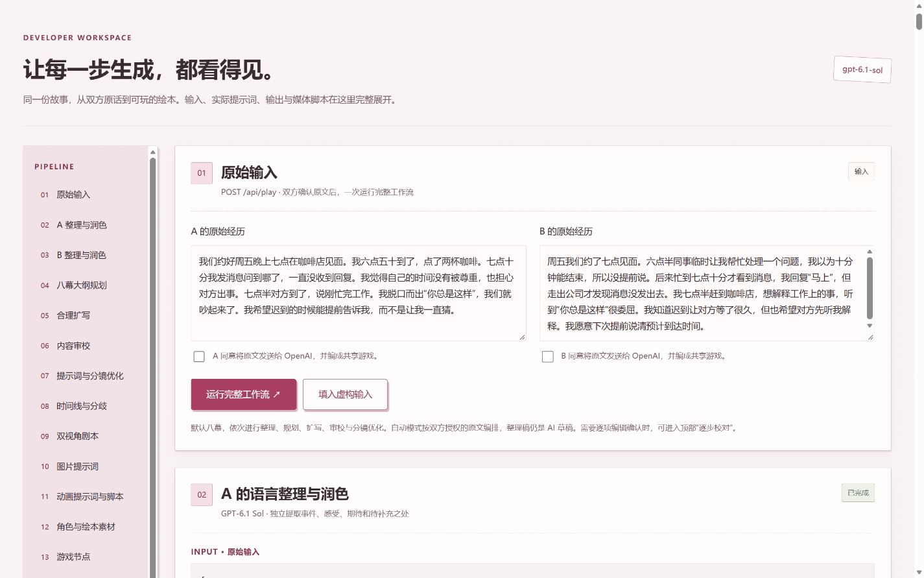Image resolution: width=924 pixels, height=578 pixels.
Task: Click the 填入虚构输入 button
Action: [x=345, y=394]
